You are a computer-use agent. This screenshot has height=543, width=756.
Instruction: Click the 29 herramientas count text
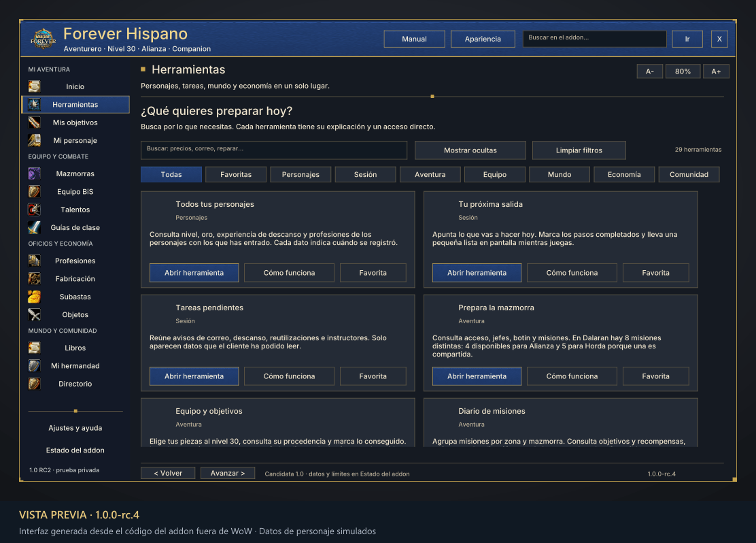[x=698, y=150]
